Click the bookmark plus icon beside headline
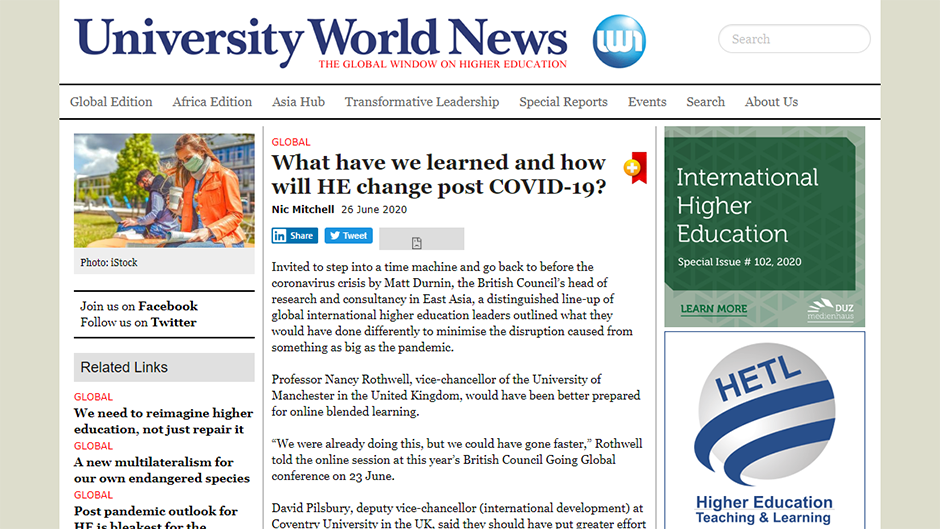Image resolution: width=940 pixels, height=529 pixels. point(635,168)
